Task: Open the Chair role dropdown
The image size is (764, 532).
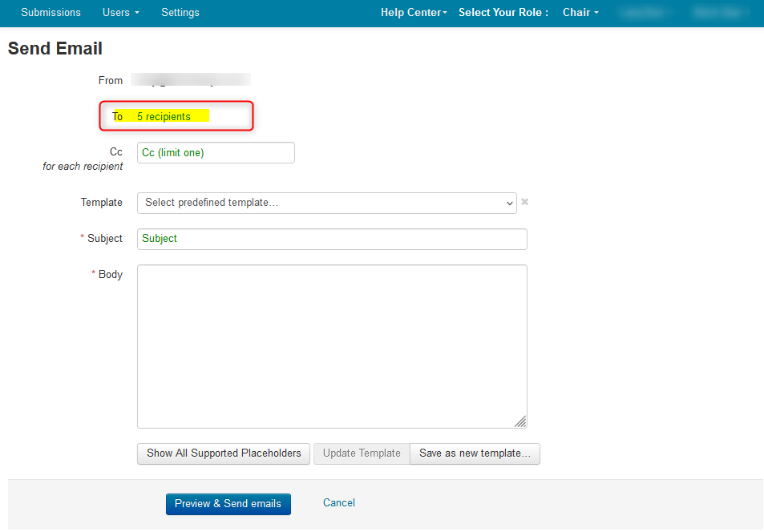Action: tap(580, 12)
